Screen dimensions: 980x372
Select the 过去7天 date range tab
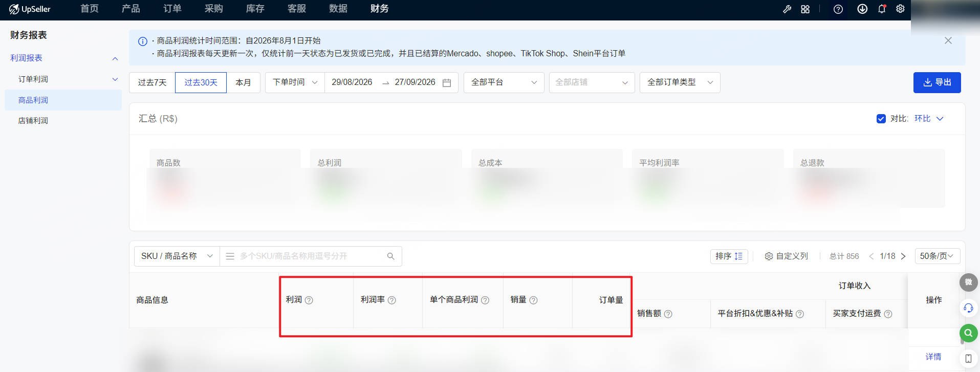coord(152,82)
